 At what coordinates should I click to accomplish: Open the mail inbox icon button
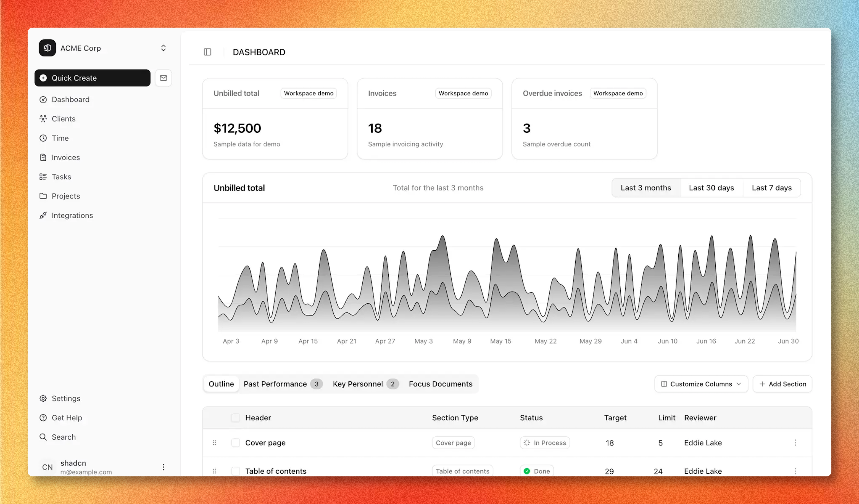click(x=163, y=78)
